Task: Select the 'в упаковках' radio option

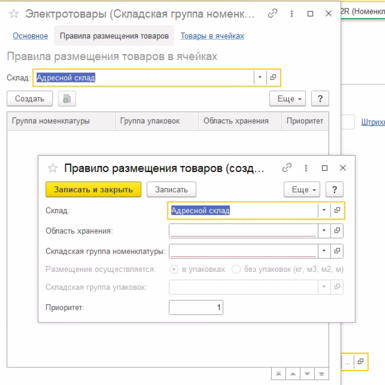Action: [x=174, y=269]
